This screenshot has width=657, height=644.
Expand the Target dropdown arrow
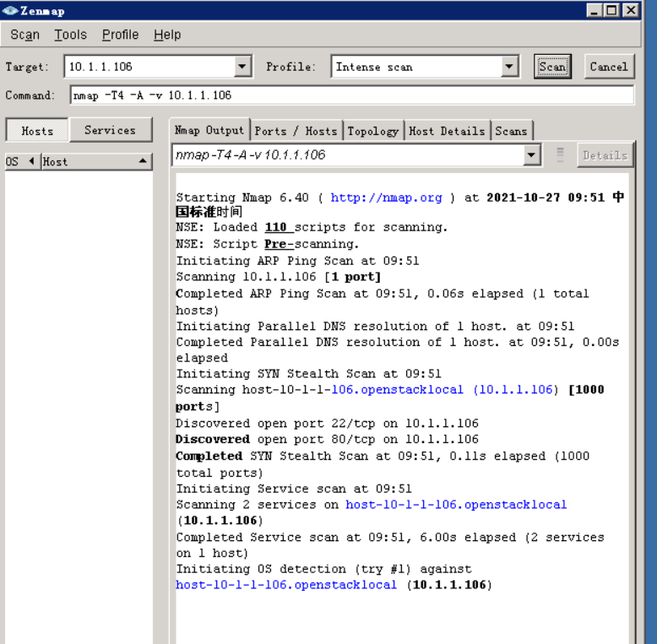point(242,67)
